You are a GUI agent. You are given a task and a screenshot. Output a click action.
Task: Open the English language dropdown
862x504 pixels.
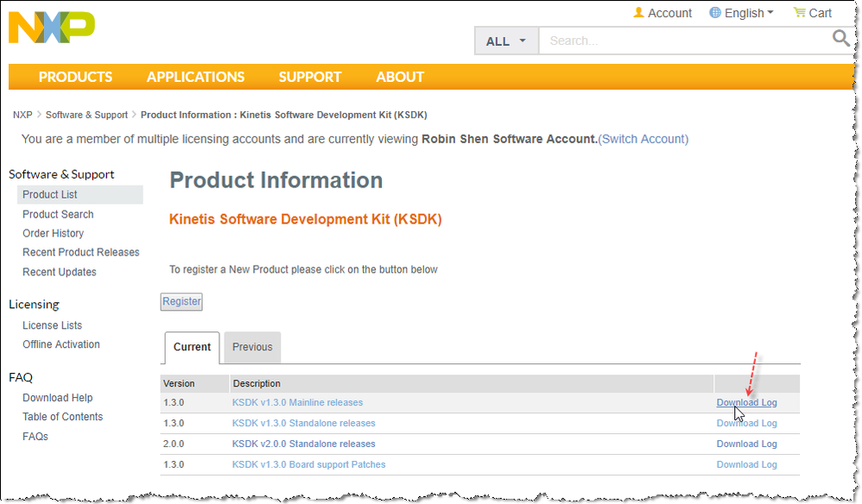pyautogui.click(x=741, y=13)
